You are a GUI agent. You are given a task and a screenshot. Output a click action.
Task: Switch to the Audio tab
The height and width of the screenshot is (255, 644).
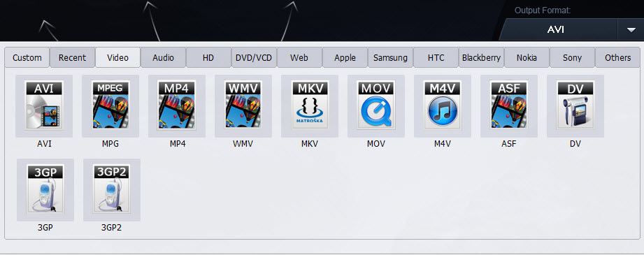(x=164, y=57)
